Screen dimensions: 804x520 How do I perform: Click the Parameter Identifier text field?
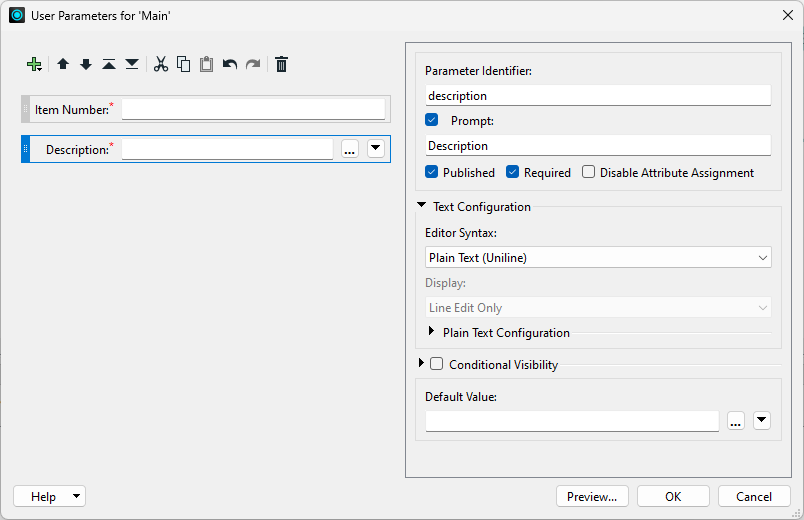click(x=598, y=96)
